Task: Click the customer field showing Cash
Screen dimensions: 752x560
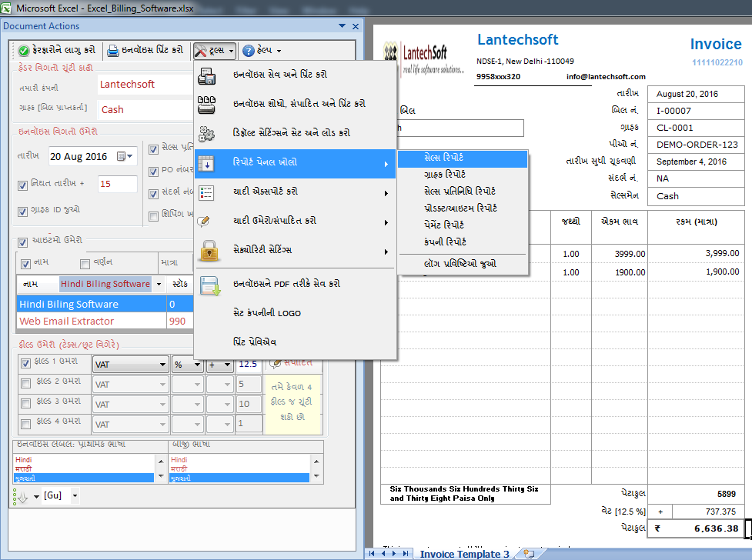Action: point(145,110)
